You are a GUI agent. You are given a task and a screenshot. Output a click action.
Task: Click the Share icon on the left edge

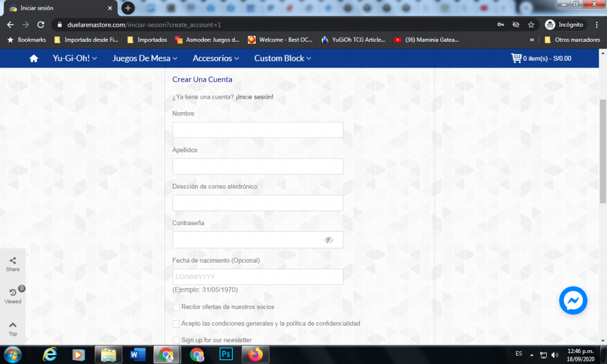tap(12, 259)
